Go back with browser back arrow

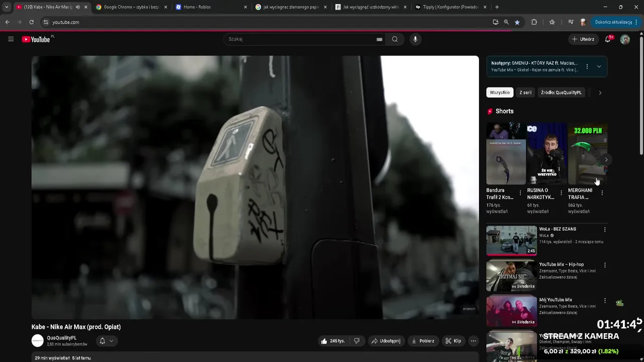coord(7,22)
